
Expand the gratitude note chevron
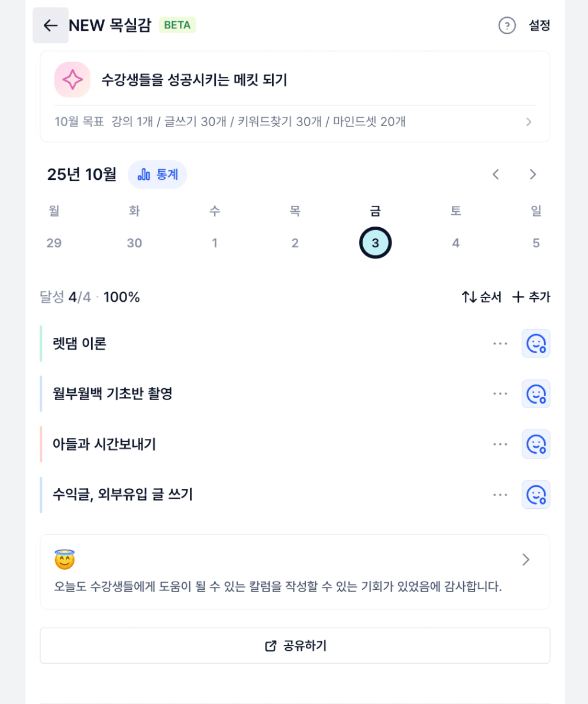(525, 560)
